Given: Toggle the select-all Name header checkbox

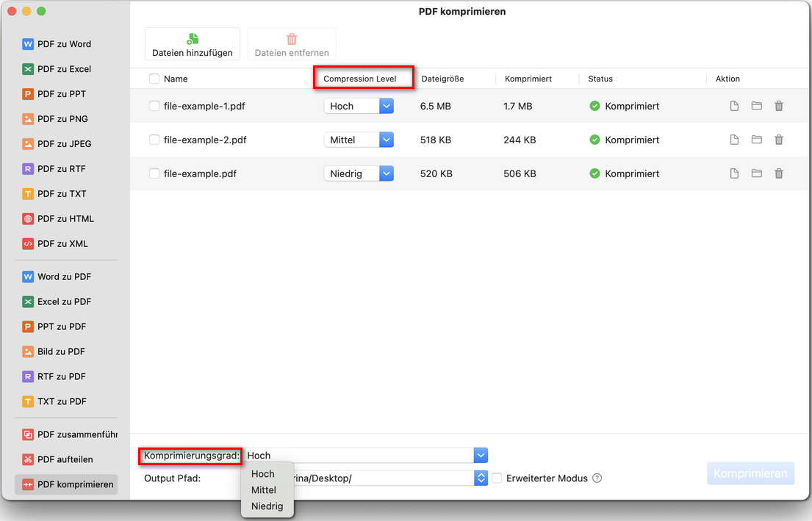Looking at the screenshot, I should coord(154,79).
